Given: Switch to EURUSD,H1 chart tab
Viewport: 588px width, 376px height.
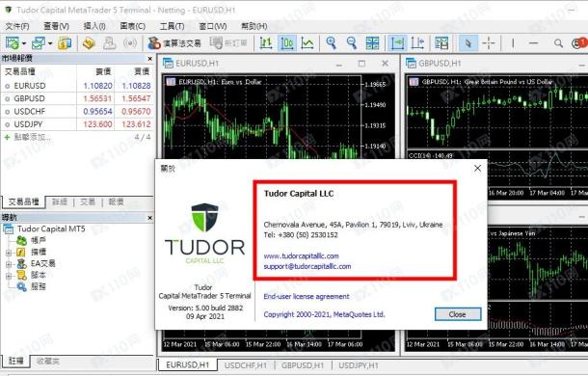Looking at the screenshot, I should point(188,365).
